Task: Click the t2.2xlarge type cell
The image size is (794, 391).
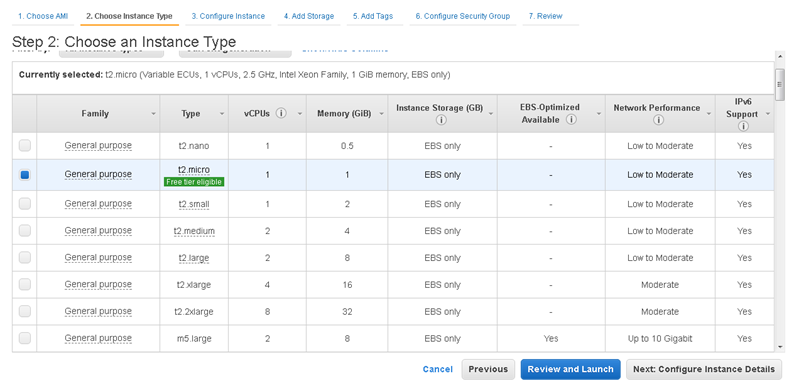Action: [x=194, y=311]
